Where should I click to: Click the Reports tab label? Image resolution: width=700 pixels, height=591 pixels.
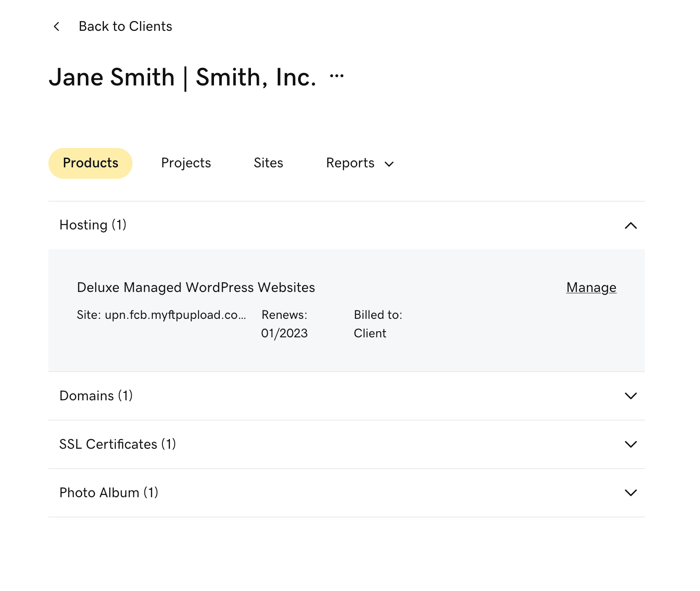[350, 163]
